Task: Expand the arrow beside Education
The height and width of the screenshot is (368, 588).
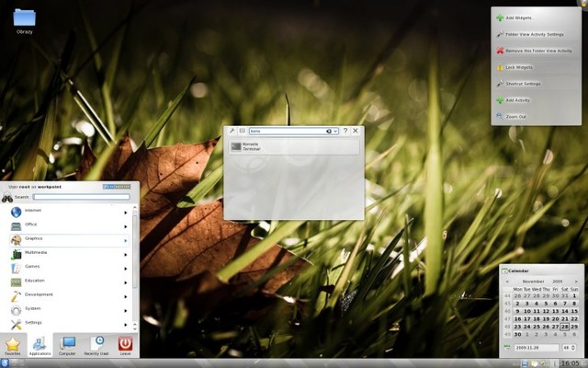Action: [x=126, y=282]
